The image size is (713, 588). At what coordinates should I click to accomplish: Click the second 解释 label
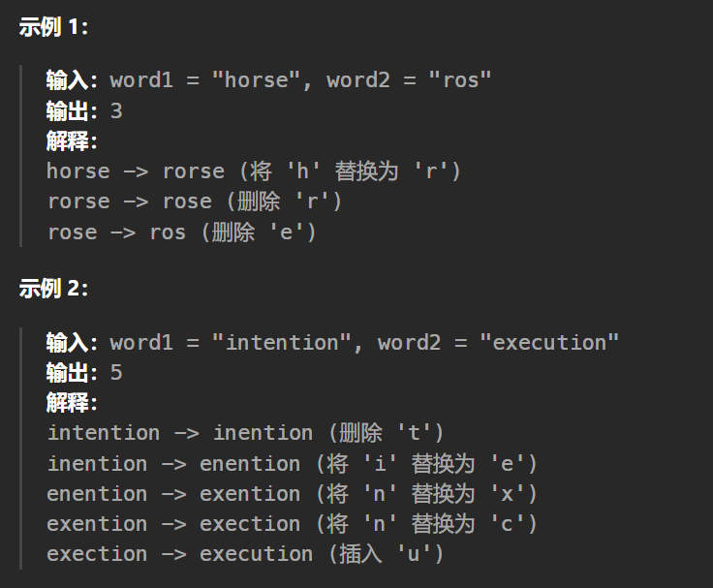coord(72,403)
